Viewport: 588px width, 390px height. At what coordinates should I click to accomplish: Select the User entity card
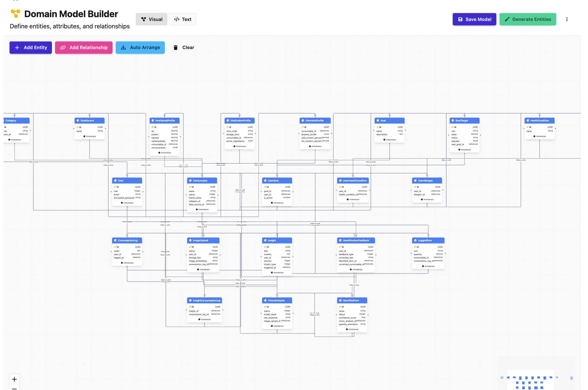(127, 180)
